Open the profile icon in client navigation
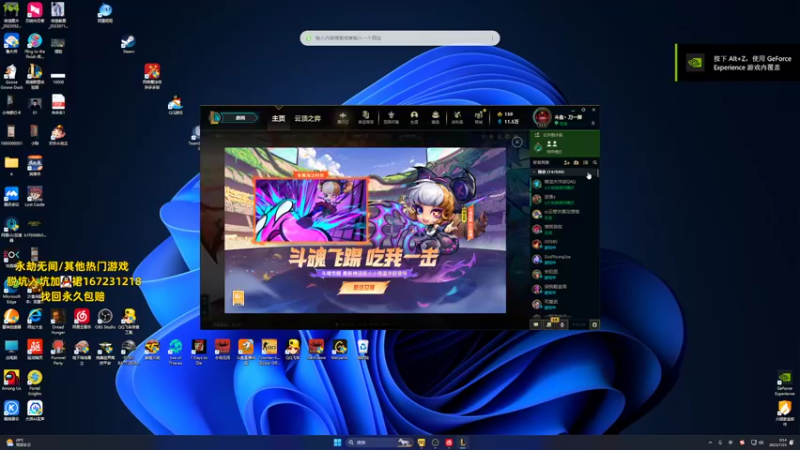Viewport: 800px width, 450px height. click(x=414, y=117)
